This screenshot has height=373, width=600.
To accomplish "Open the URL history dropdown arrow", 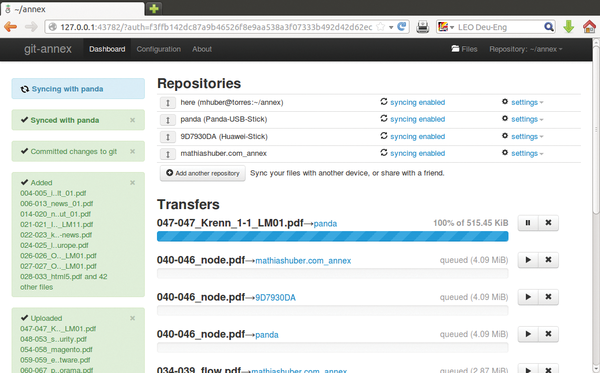I will coord(391,27).
